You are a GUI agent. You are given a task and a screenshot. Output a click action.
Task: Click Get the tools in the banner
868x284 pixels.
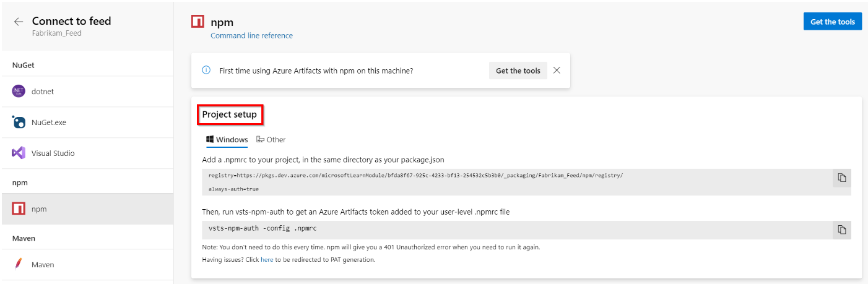[x=518, y=71]
